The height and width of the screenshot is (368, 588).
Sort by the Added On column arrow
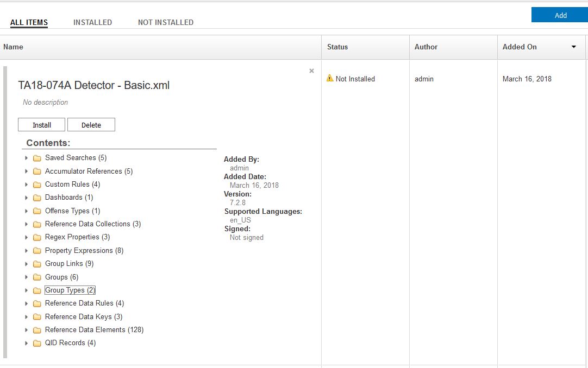pos(573,47)
